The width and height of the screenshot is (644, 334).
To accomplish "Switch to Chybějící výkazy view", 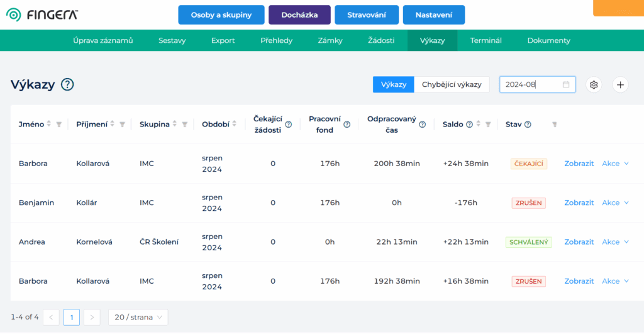I will tap(452, 84).
